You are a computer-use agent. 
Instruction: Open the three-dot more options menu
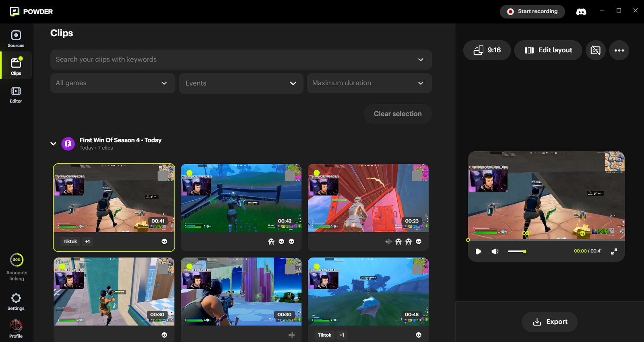pos(619,50)
